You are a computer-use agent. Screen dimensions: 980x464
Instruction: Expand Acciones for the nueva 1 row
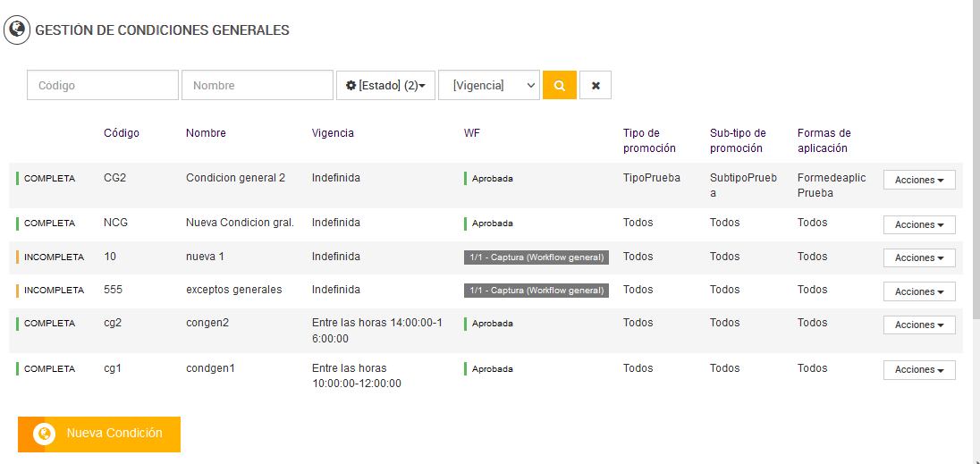click(919, 257)
